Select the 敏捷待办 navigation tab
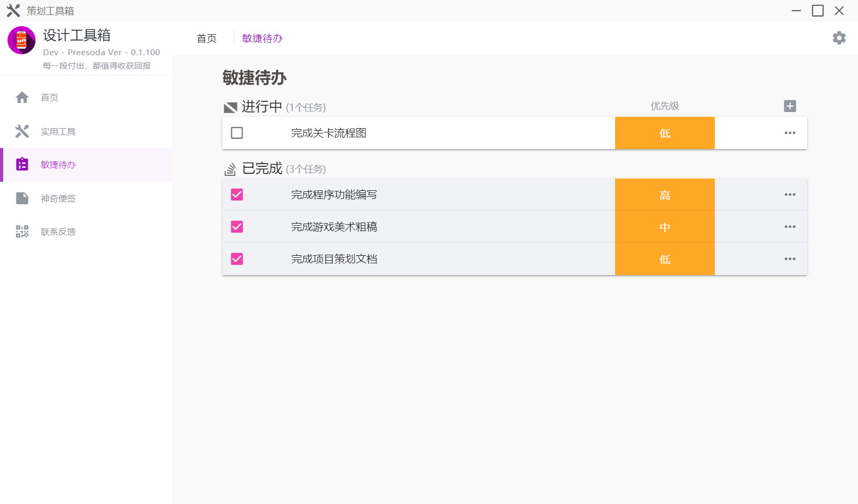Image resolution: width=858 pixels, height=504 pixels. [x=262, y=38]
